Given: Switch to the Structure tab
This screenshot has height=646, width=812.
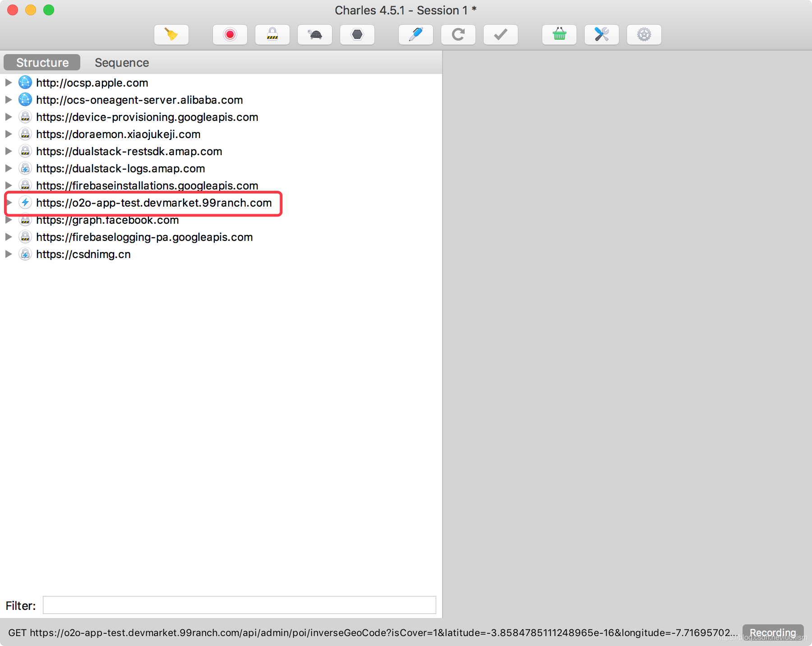Looking at the screenshot, I should [42, 62].
